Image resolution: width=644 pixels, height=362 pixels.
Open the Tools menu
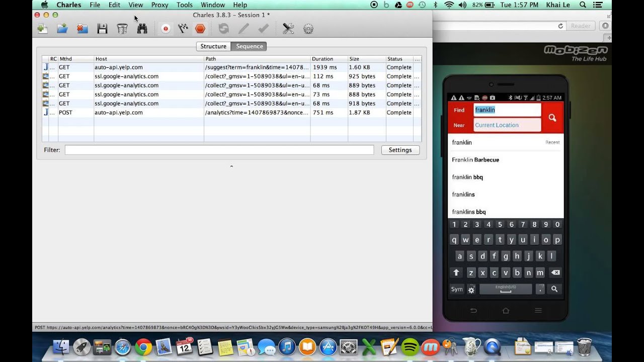[184, 5]
